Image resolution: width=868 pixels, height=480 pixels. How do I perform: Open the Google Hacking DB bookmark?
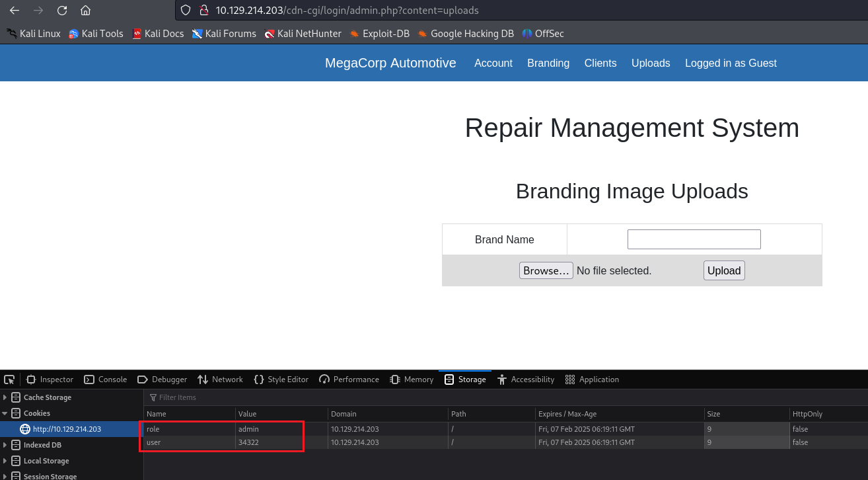[x=466, y=33]
